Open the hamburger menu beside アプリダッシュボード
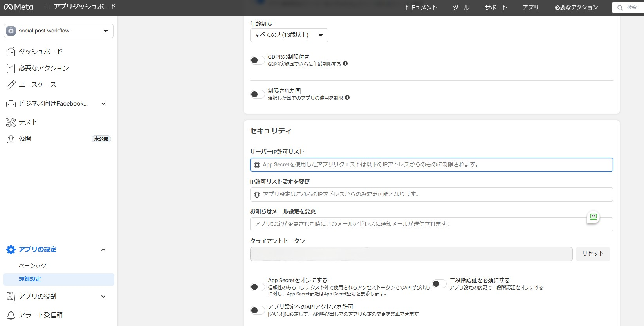This screenshot has height=326, width=644. pos(47,7)
